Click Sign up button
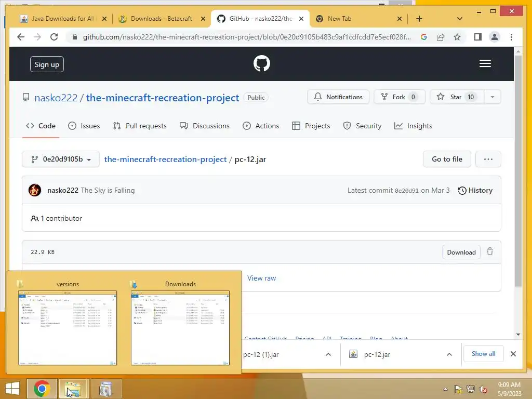532x399 pixels. (47, 64)
